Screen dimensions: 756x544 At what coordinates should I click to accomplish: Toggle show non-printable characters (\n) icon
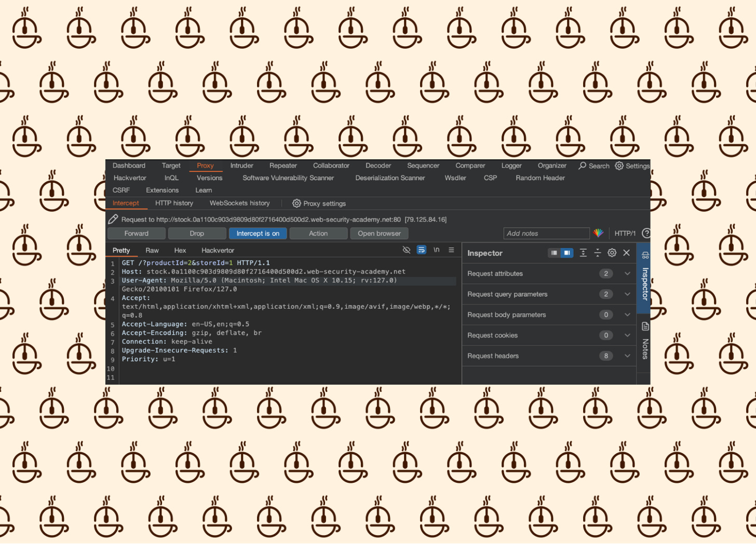pyautogui.click(x=437, y=250)
